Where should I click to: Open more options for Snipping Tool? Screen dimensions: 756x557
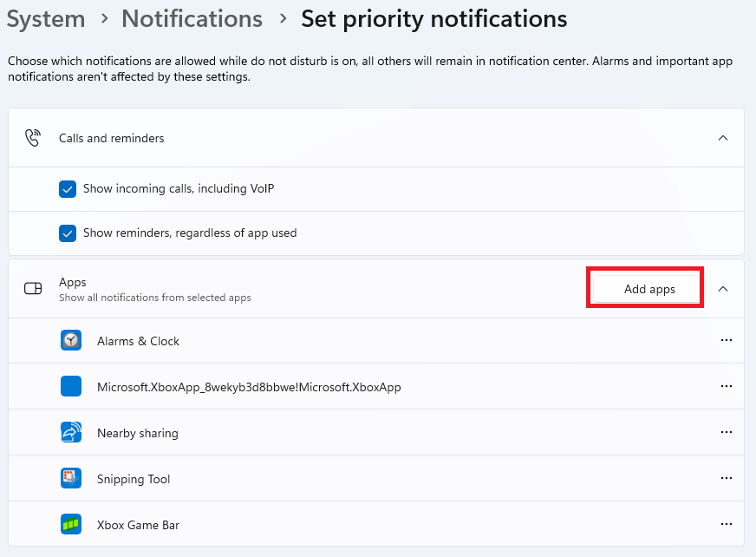pos(726,479)
